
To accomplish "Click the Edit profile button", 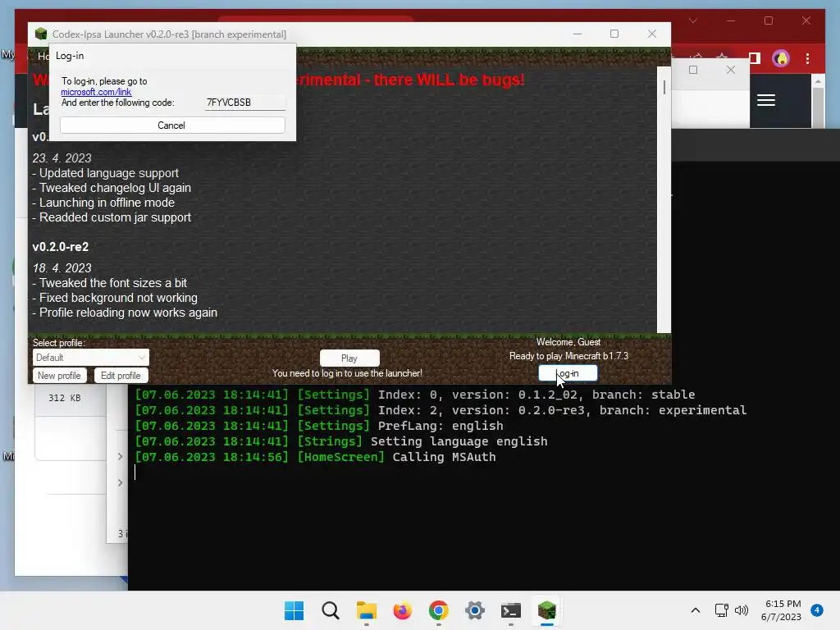I will (121, 376).
